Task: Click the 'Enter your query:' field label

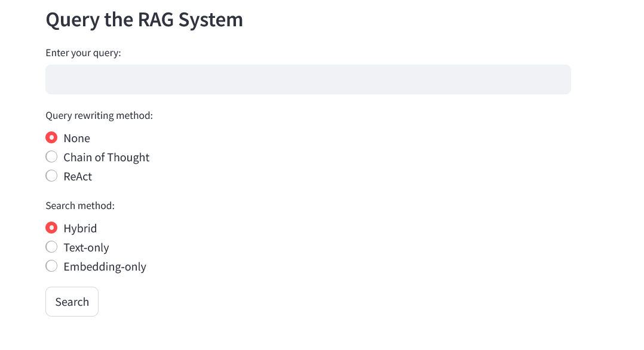Action: (84, 53)
